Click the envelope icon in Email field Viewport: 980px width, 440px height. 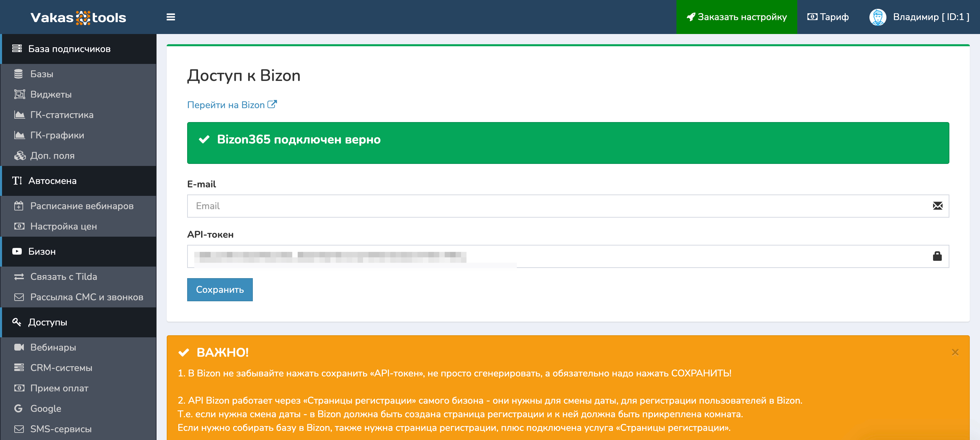click(x=937, y=206)
